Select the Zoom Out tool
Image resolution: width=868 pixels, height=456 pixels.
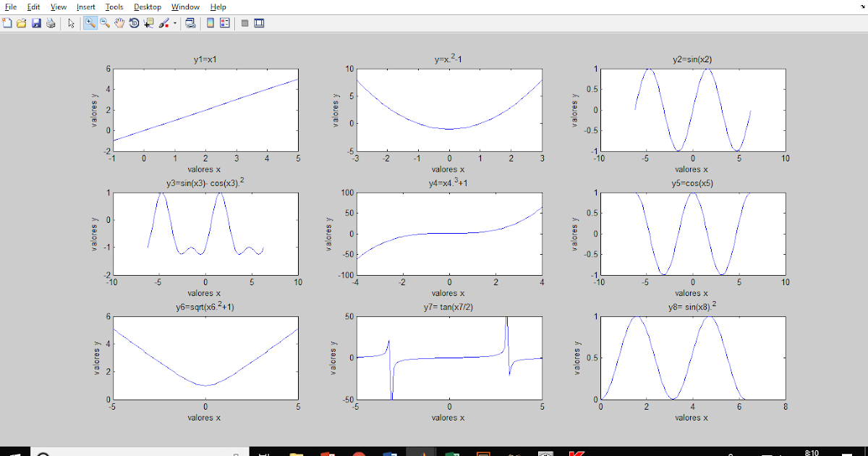(x=103, y=22)
